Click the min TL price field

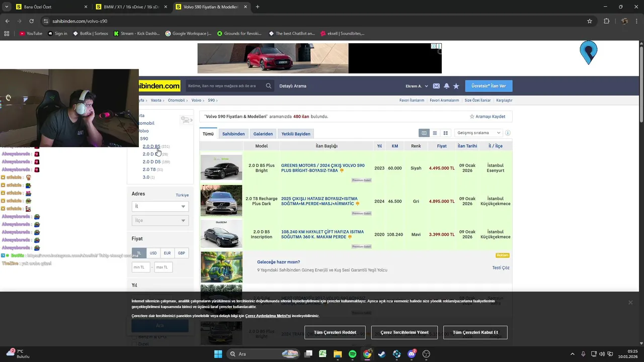141,267
